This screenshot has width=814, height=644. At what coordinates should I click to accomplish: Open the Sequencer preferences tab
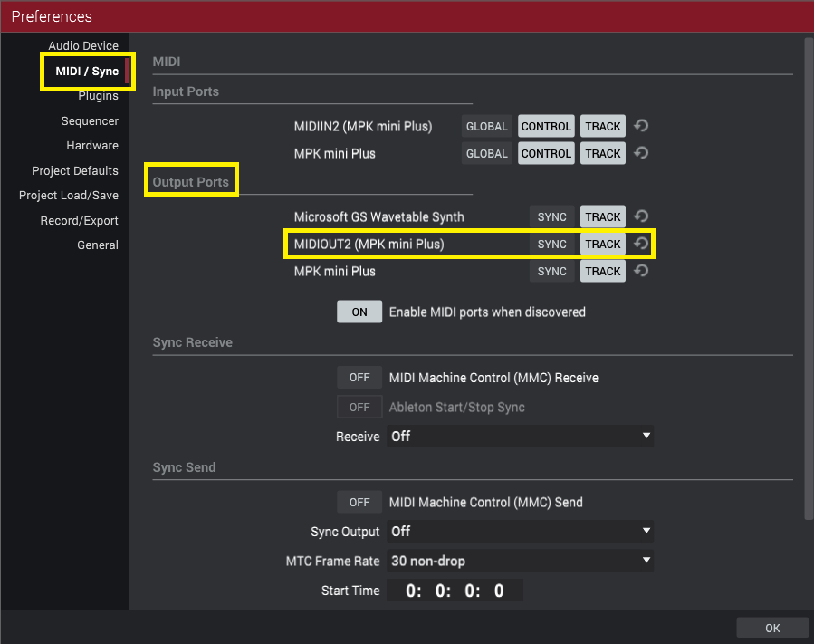pyautogui.click(x=90, y=121)
